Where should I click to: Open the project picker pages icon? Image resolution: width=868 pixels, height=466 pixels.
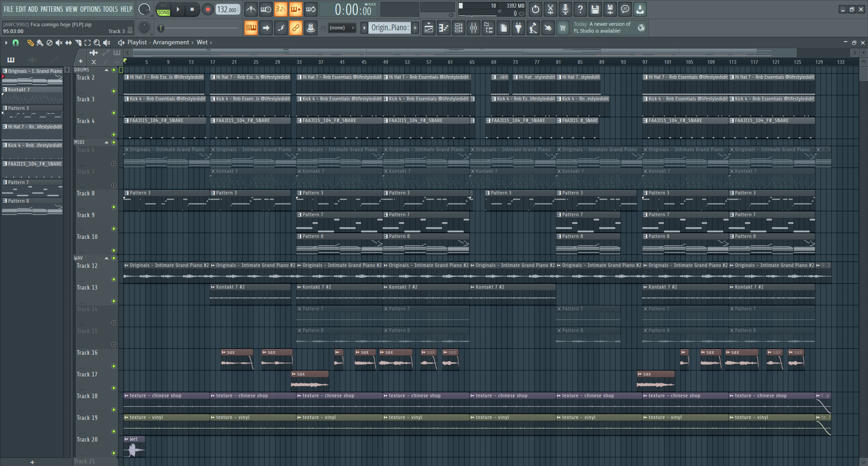(503, 28)
